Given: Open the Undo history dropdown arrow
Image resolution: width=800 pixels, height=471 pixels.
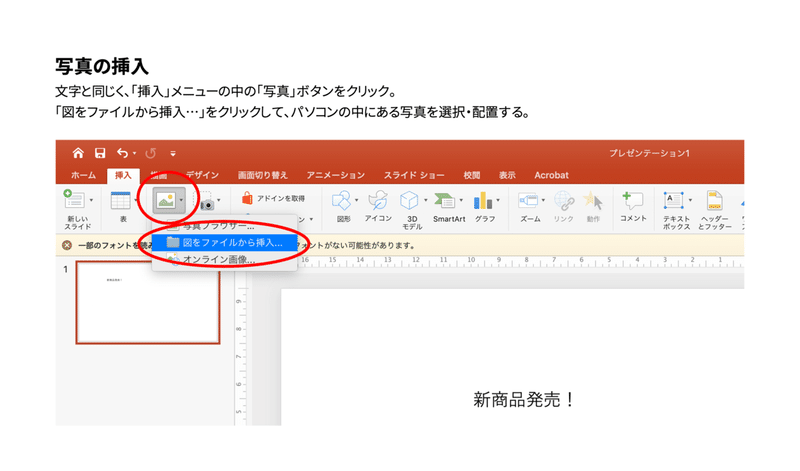Looking at the screenshot, I should point(134,153).
